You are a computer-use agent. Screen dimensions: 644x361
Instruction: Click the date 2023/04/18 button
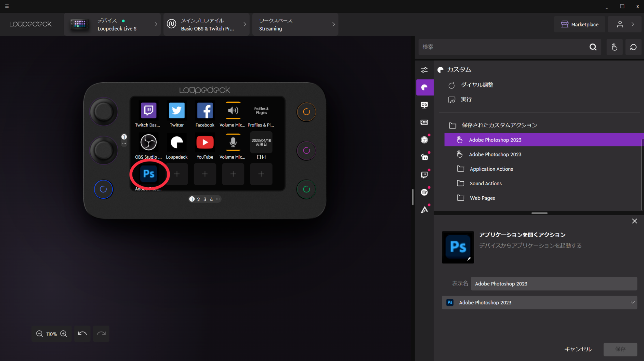pos(261,143)
